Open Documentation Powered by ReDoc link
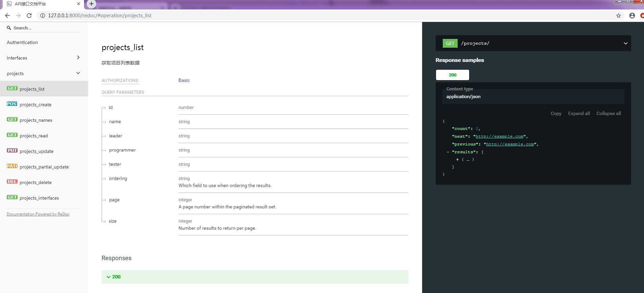This screenshot has height=293, width=644. pyautogui.click(x=38, y=214)
